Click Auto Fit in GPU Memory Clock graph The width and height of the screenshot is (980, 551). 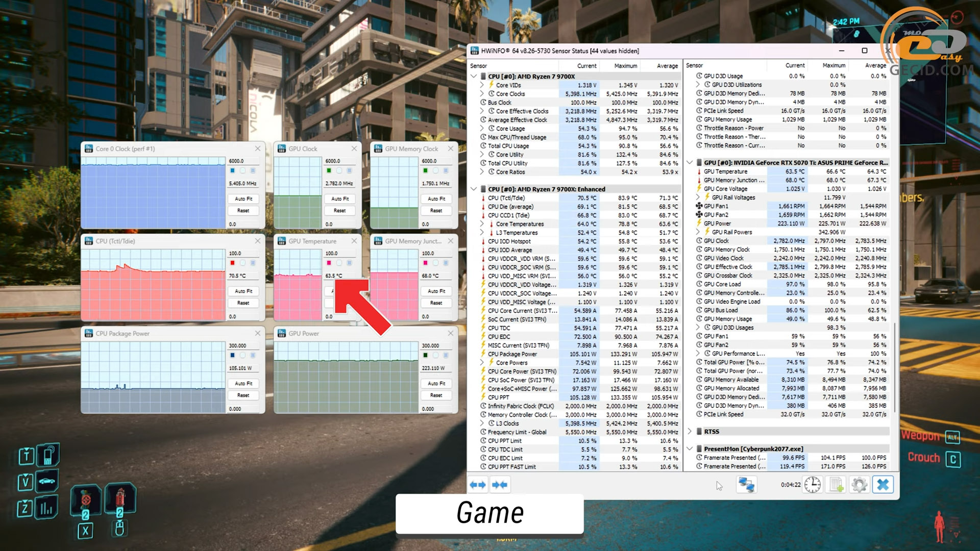(x=436, y=198)
